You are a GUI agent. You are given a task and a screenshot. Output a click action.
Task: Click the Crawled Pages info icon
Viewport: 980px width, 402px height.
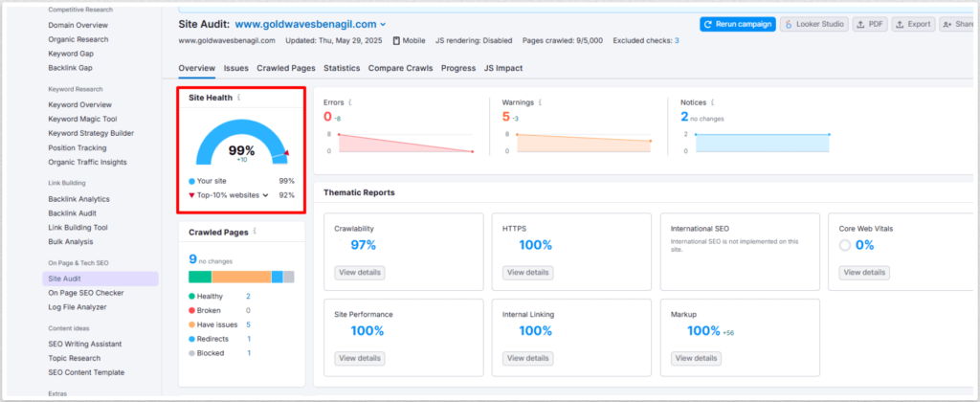click(x=255, y=232)
